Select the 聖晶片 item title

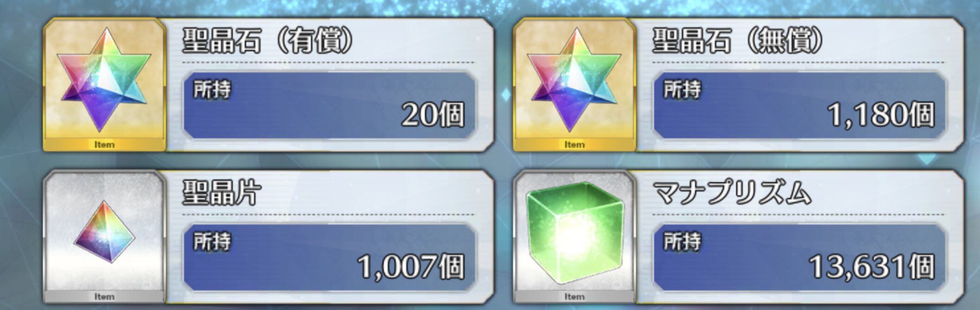click(222, 192)
